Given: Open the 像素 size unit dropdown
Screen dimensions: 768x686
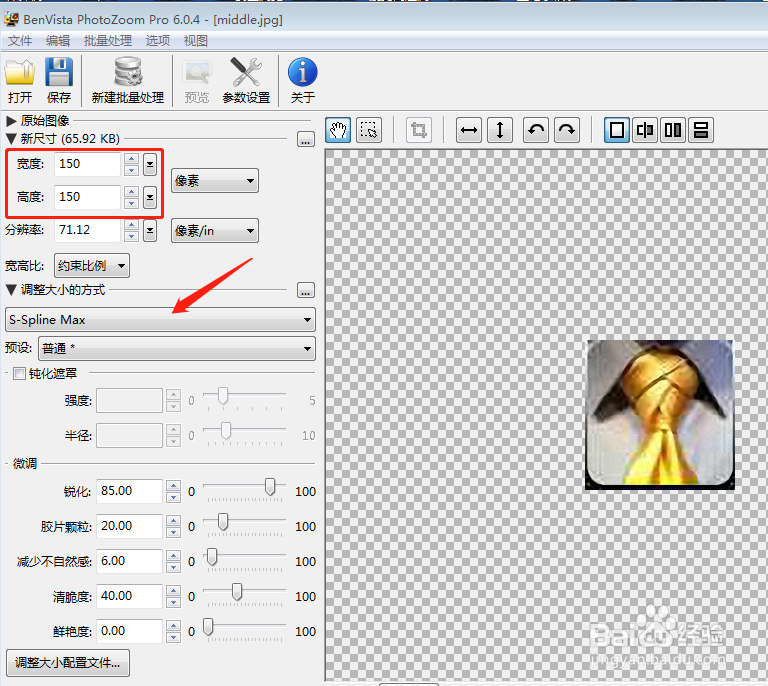Looking at the screenshot, I should [215, 181].
